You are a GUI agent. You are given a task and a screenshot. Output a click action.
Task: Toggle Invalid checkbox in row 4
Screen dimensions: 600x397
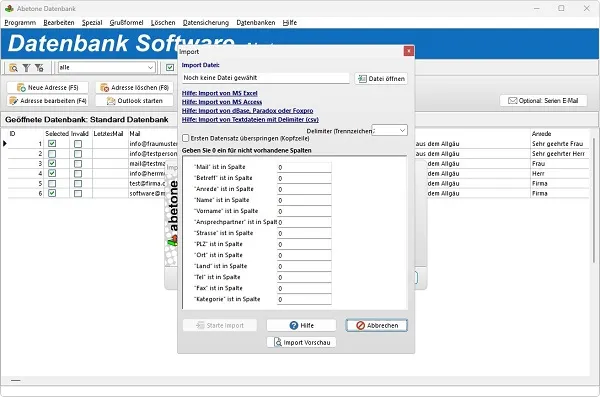tap(78, 173)
